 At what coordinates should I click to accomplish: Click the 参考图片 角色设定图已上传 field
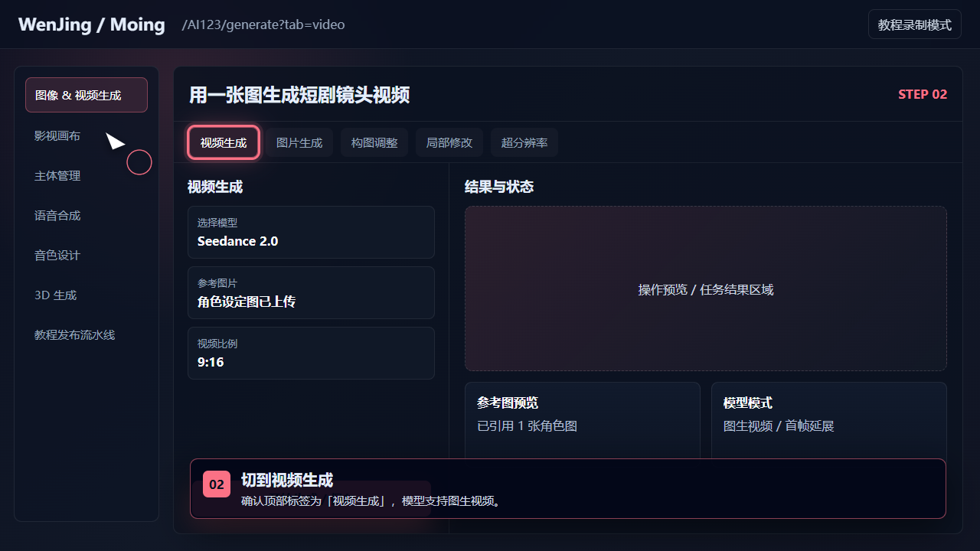point(311,292)
